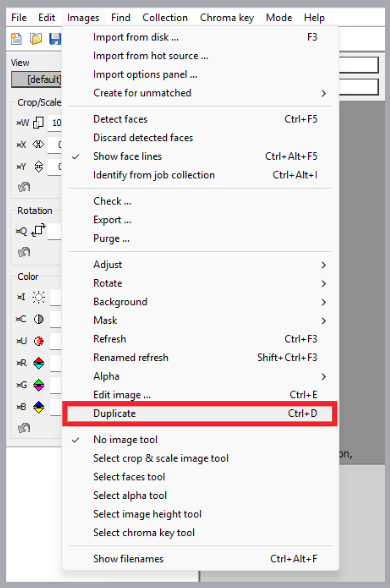Toggle Show face lines
This screenshot has width=390, height=588.
(x=200, y=156)
